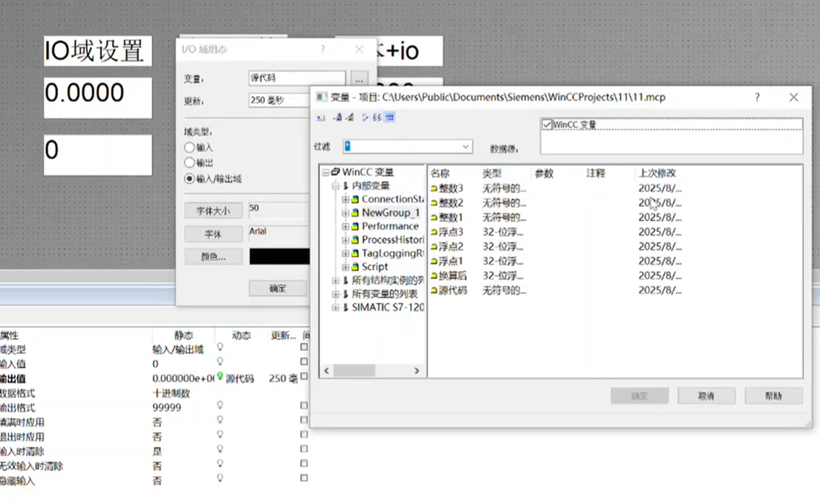Click the black color swatch beside 颜色
The image size is (820, 504).
[279, 257]
